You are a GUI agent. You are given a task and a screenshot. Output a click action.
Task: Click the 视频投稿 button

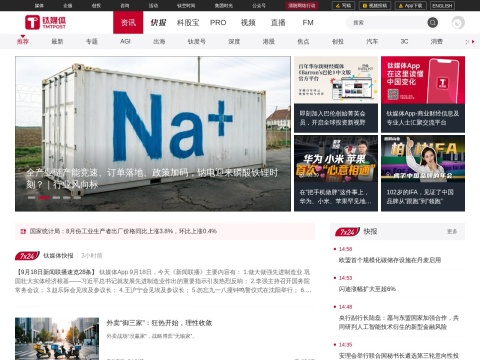(x=375, y=6)
